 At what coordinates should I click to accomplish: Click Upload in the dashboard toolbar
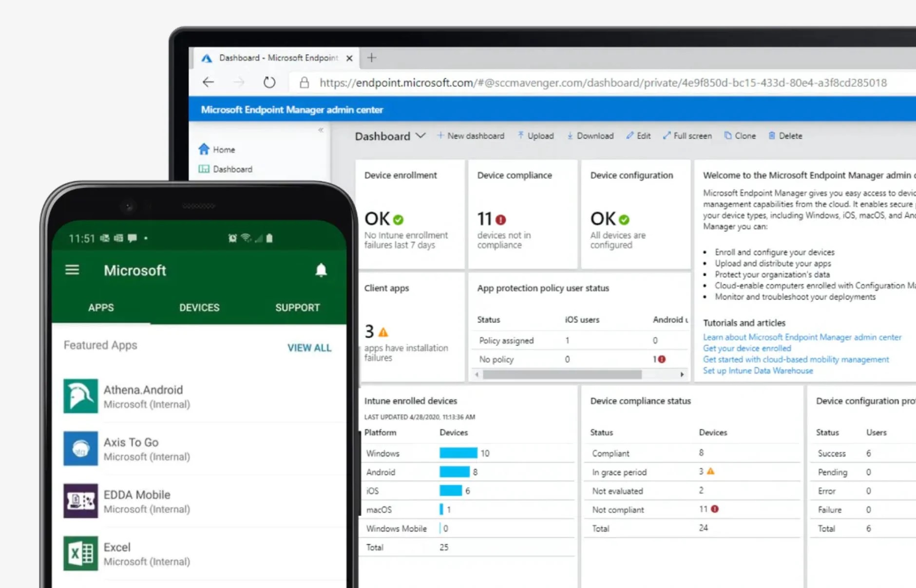click(535, 136)
